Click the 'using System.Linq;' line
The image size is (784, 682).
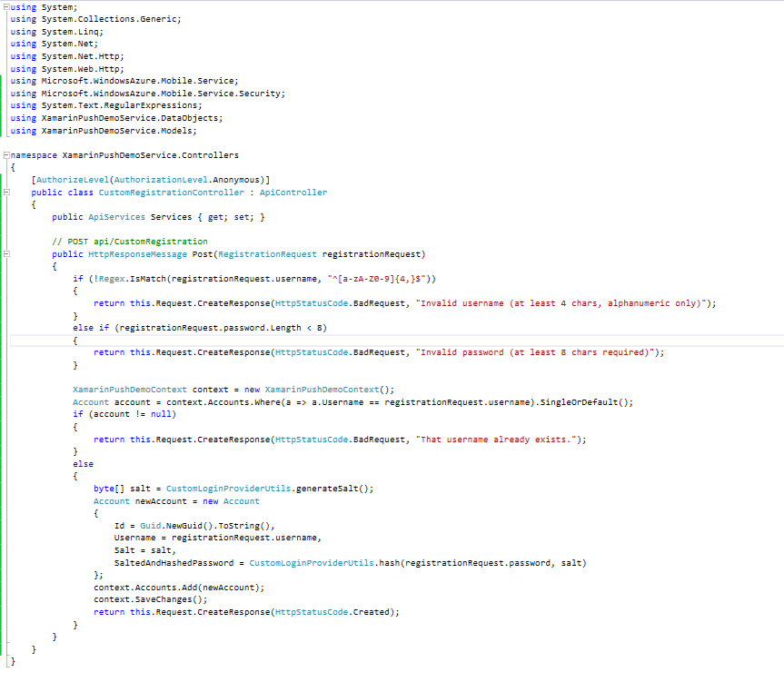click(56, 32)
